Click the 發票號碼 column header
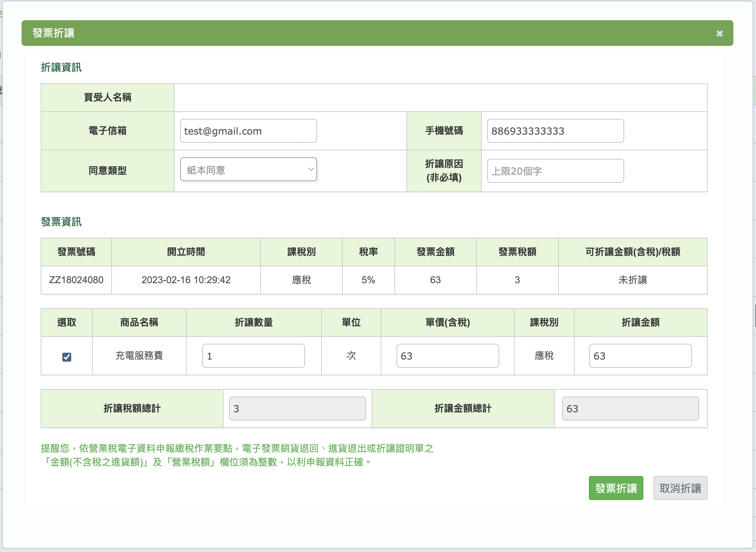This screenshot has width=756, height=552. (76, 252)
